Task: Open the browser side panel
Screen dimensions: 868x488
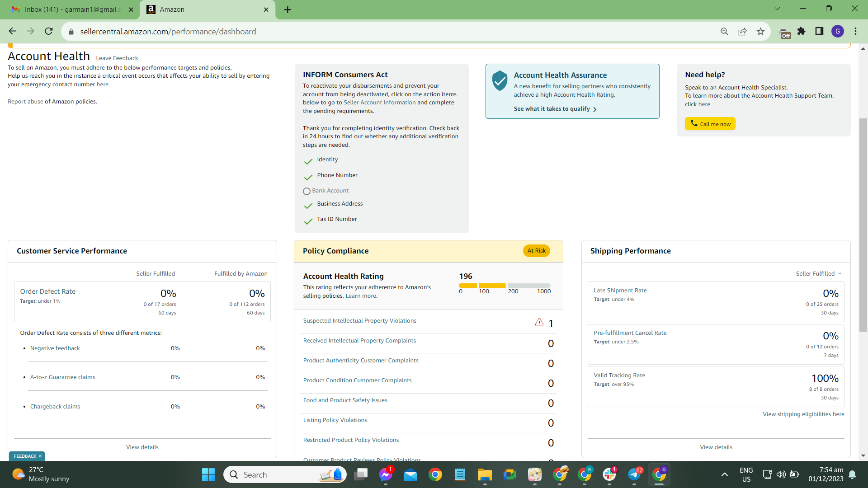Action: (x=819, y=31)
